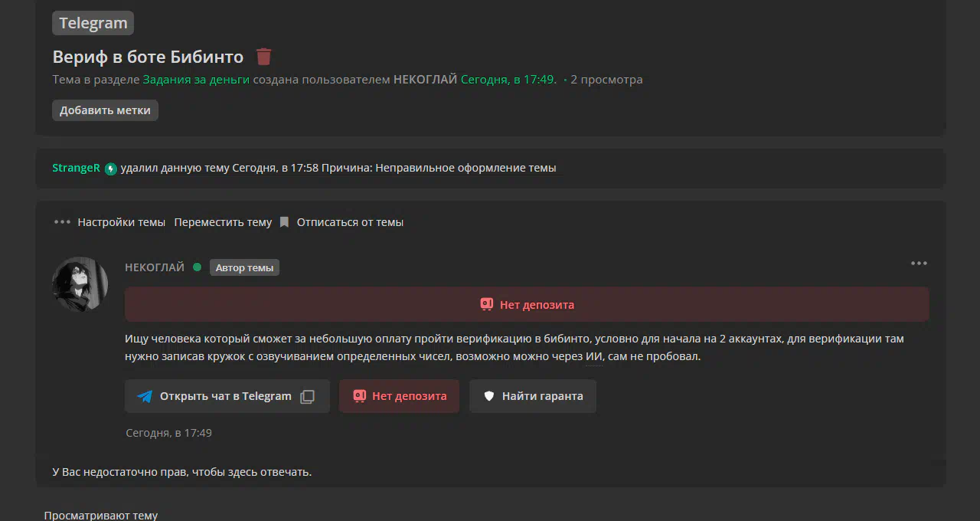Screen dimensions: 980x521
Task: Click the deposit icon in the wide red banner
Action: 487,304
